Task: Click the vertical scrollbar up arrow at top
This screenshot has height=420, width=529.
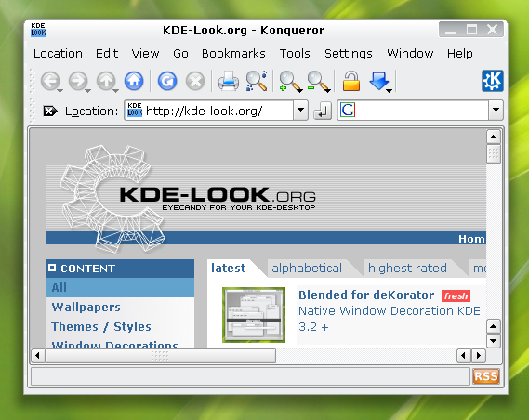Action: click(494, 137)
